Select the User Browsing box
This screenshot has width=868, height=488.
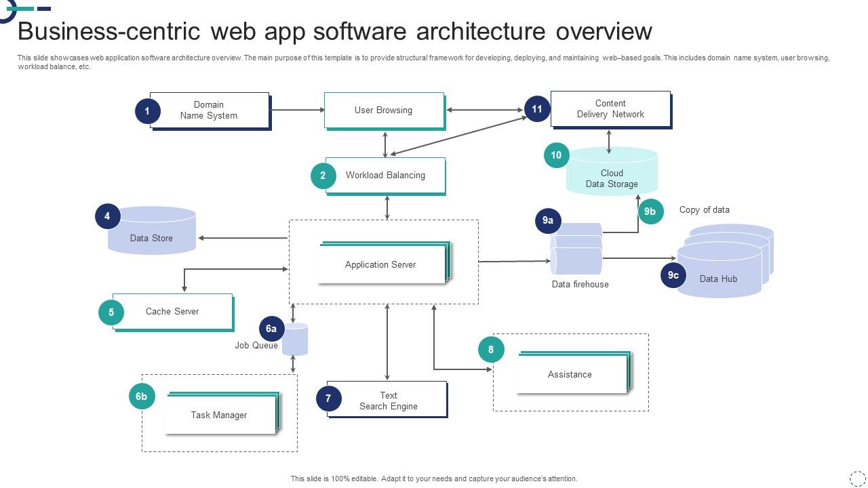(384, 110)
